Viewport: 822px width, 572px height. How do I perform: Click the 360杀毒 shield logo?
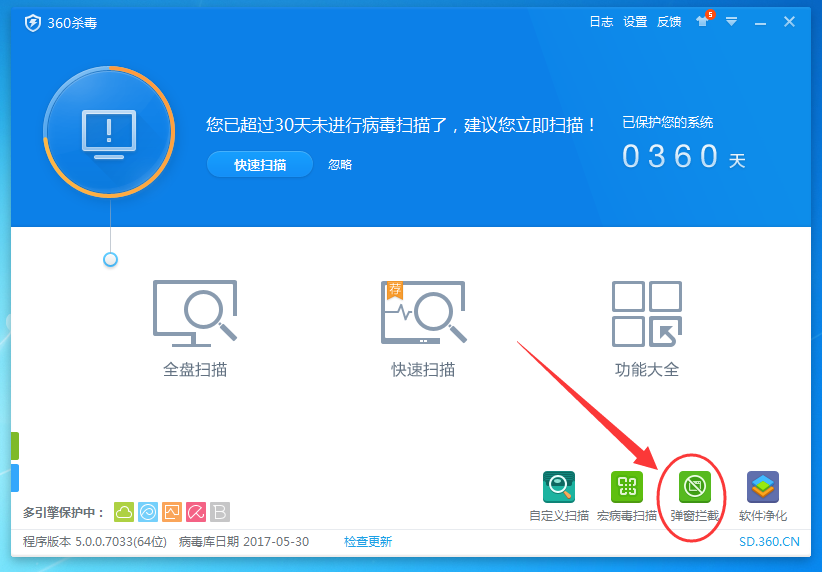pos(33,23)
